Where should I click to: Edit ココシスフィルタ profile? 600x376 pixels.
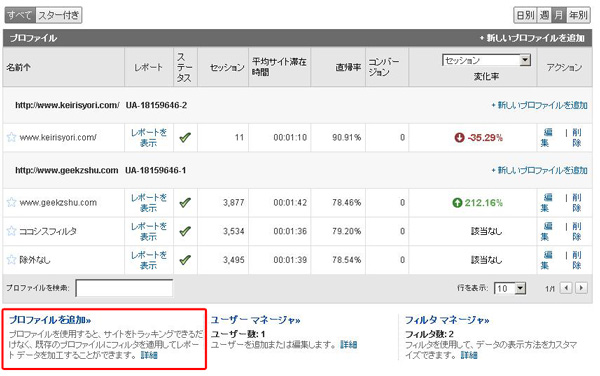point(546,231)
